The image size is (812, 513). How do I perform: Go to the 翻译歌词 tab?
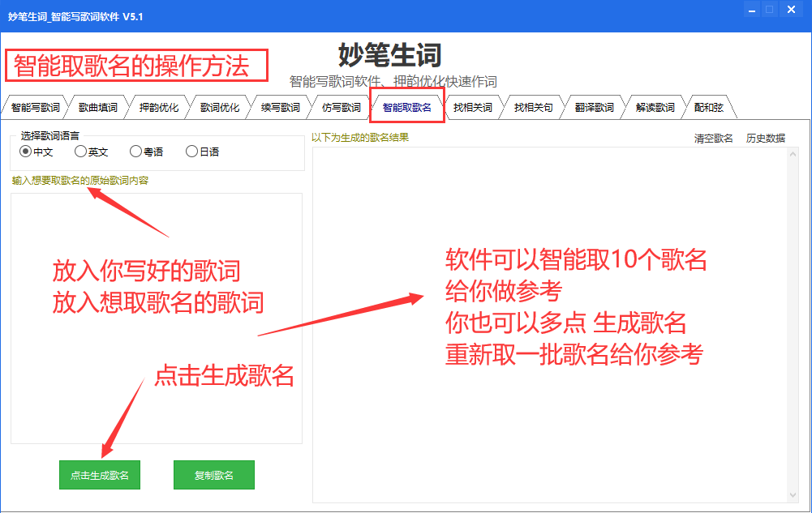coord(594,108)
